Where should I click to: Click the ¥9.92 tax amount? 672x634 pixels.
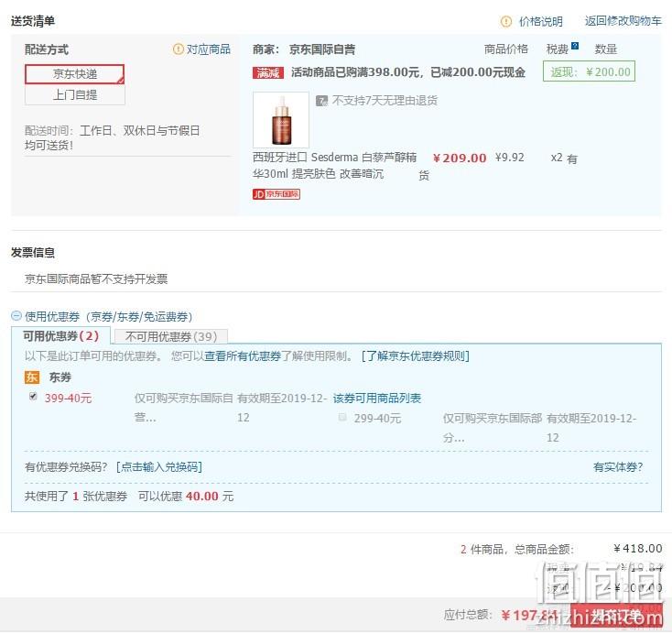tap(510, 157)
